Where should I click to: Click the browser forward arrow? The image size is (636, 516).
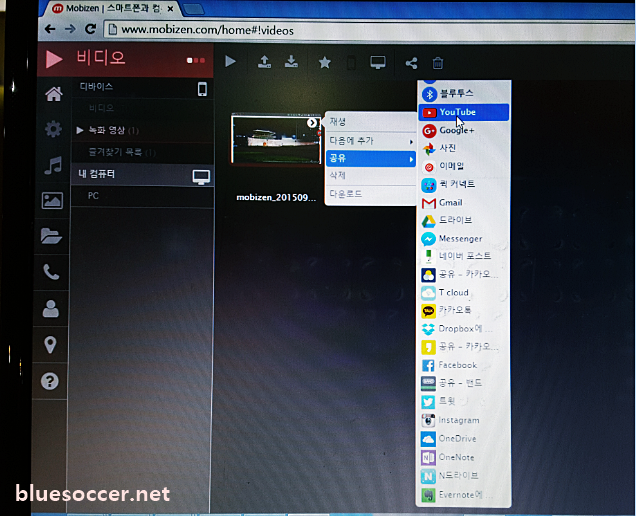click(70, 29)
